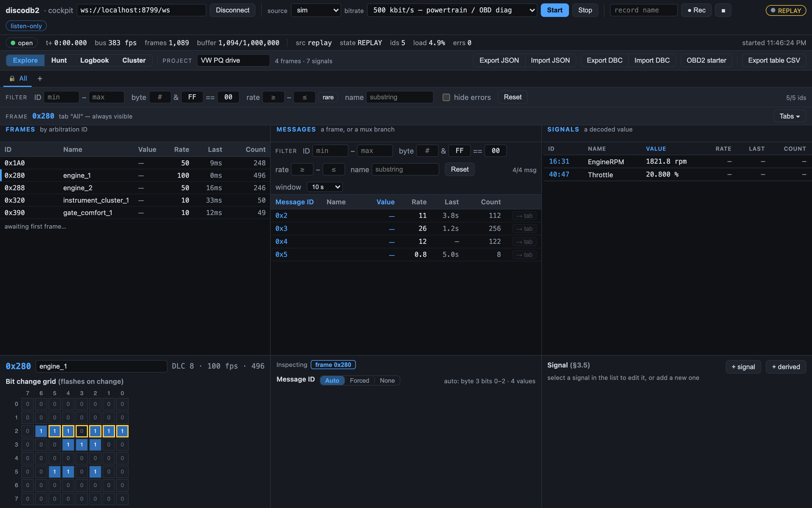Click the Start button
The image size is (812, 508).
[x=555, y=10]
